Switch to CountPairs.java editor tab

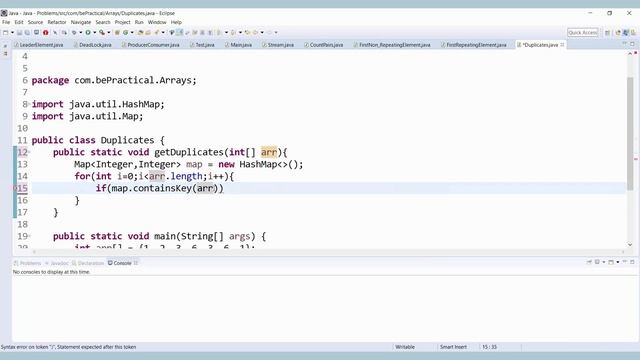324,45
